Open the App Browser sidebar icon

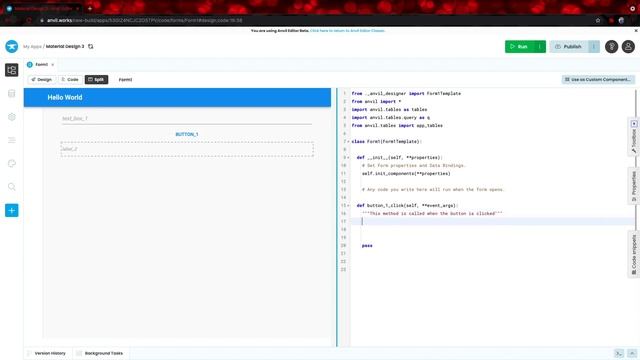[11, 70]
